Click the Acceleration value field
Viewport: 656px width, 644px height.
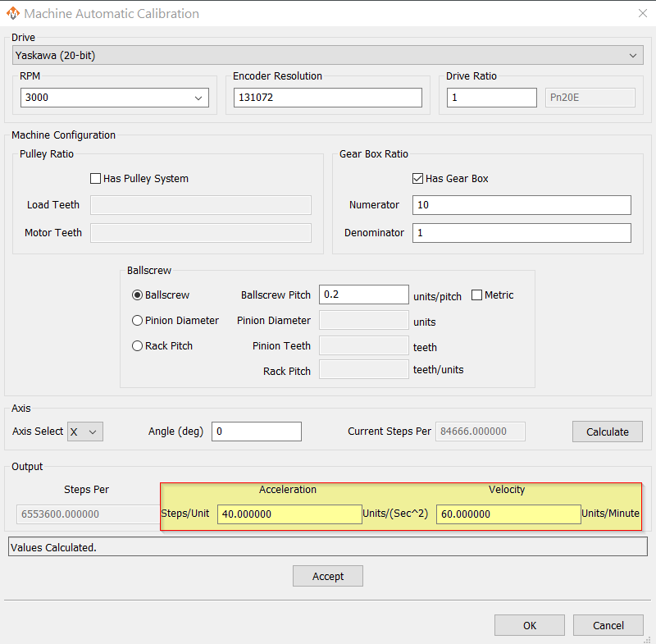(x=289, y=514)
